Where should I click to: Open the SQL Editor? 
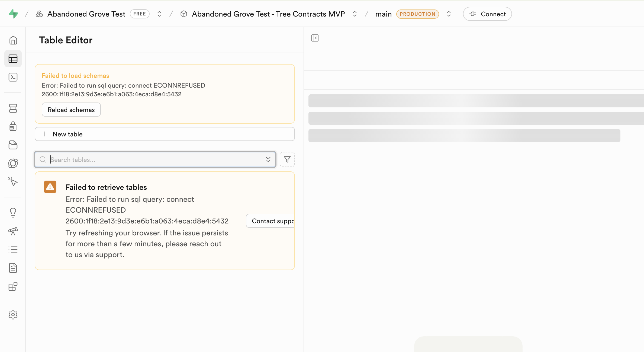[13, 77]
